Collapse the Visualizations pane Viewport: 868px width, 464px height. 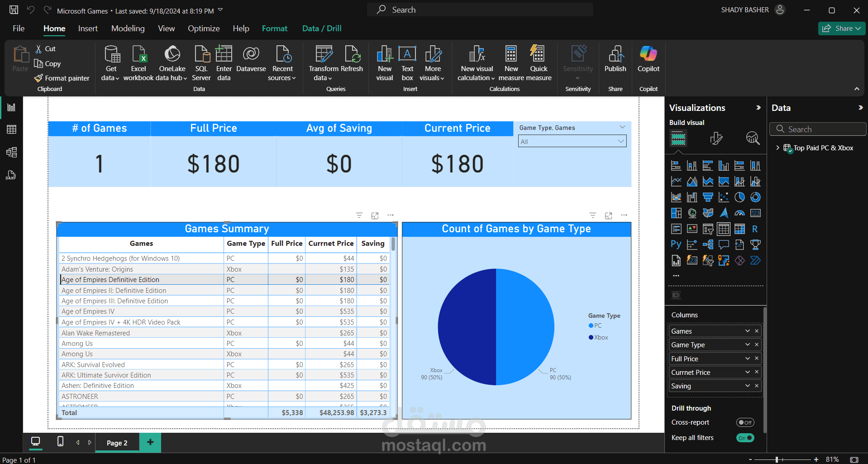pos(758,108)
